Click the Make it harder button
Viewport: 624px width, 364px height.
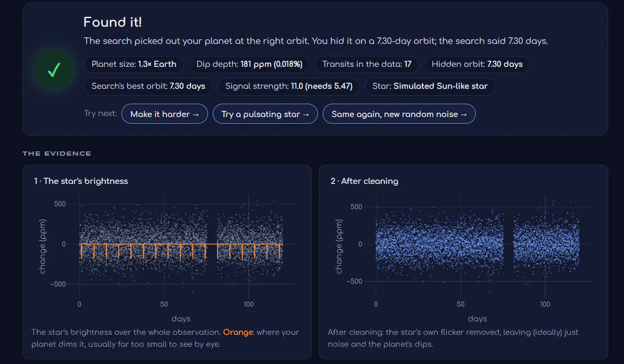click(x=165, y=114)
